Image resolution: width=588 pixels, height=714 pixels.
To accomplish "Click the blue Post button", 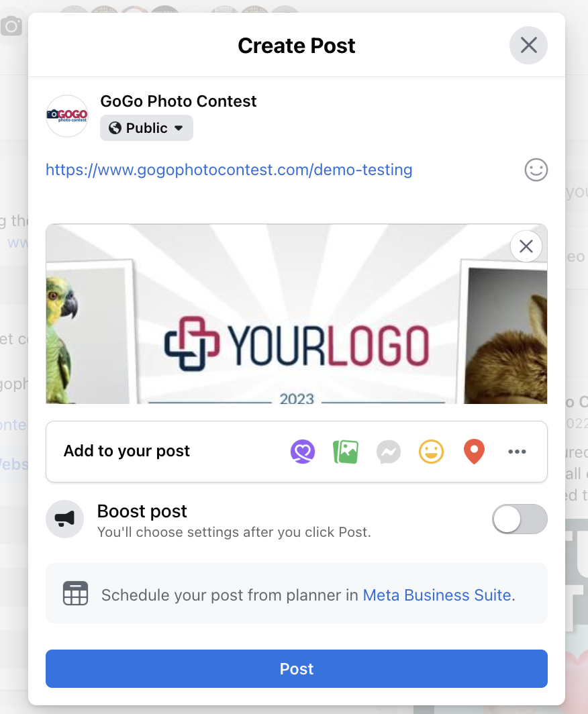I will pos(297,668).
